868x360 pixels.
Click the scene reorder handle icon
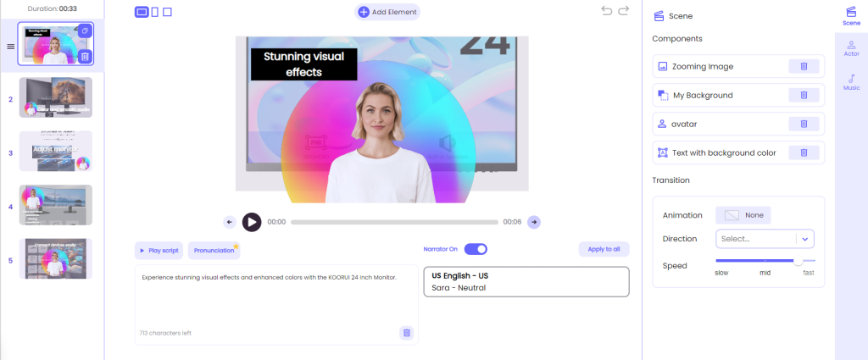point(10,46)
